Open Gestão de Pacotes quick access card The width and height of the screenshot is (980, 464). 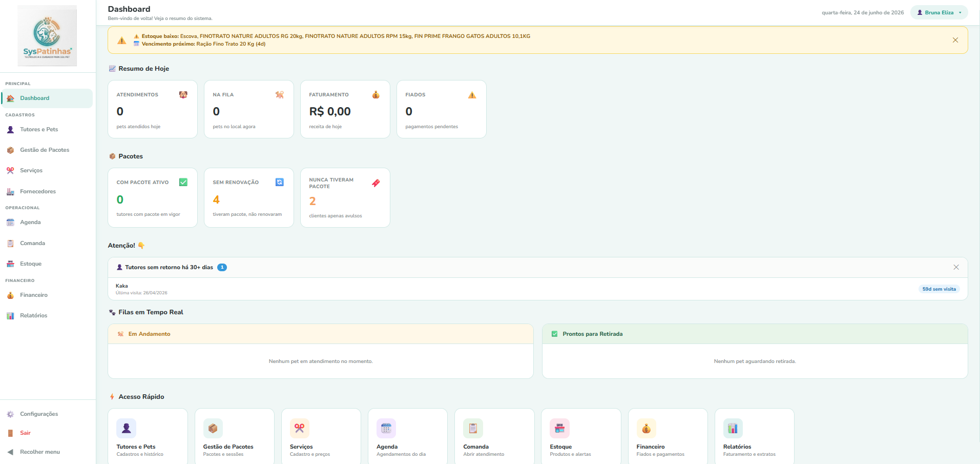235,436
